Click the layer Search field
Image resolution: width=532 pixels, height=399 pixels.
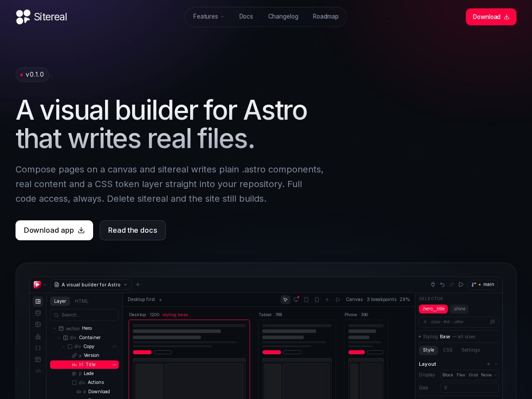point(84,315)
